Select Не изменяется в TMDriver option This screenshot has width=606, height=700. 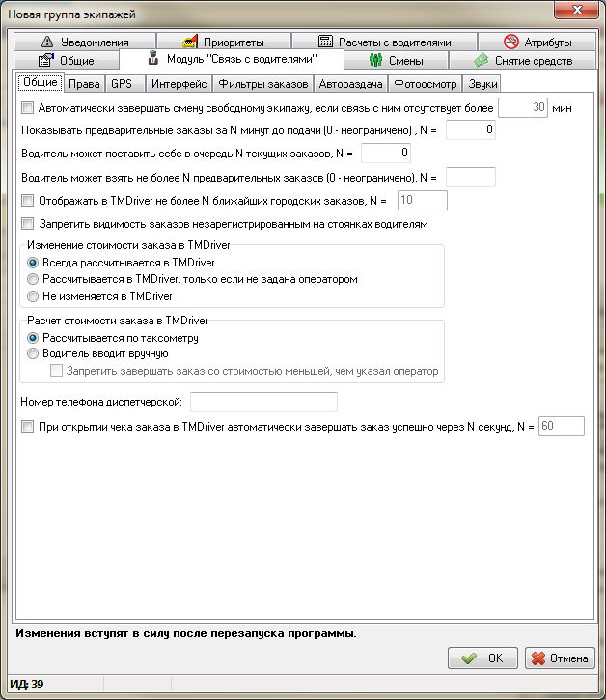tap(34, 296)
